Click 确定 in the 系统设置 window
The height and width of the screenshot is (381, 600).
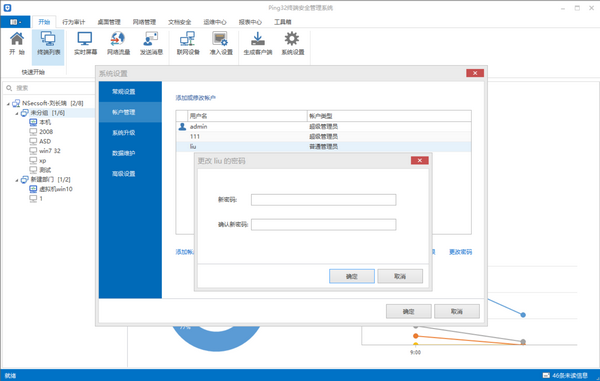[x=409, y=311]
